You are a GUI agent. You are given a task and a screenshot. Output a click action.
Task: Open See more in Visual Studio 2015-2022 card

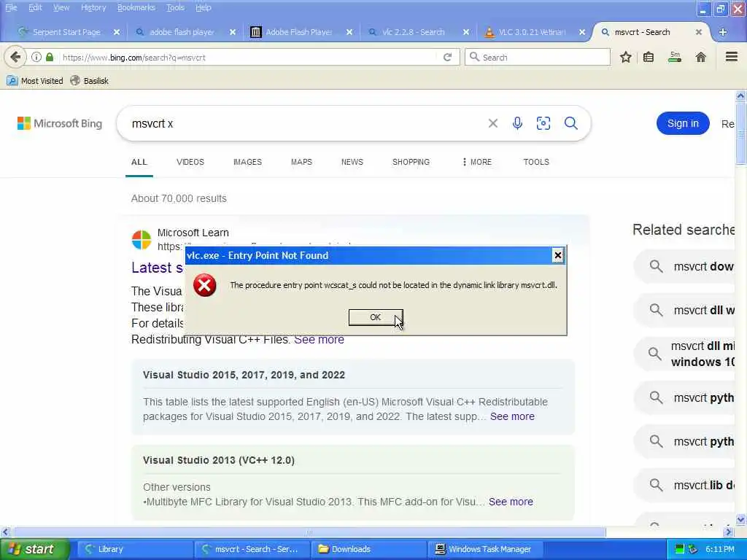(512, 416)
